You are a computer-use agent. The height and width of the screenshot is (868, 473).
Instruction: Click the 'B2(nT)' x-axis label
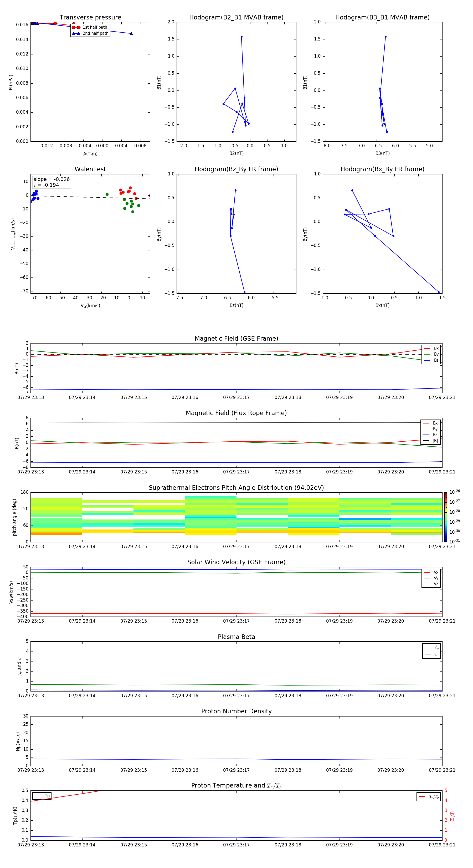(236, 154)
